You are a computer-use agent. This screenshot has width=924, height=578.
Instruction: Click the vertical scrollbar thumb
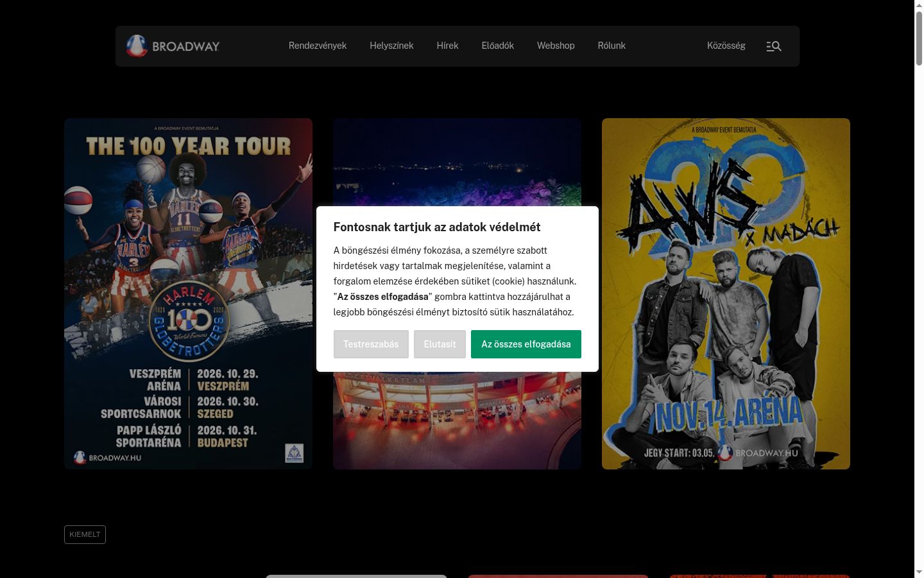point(919,38)
